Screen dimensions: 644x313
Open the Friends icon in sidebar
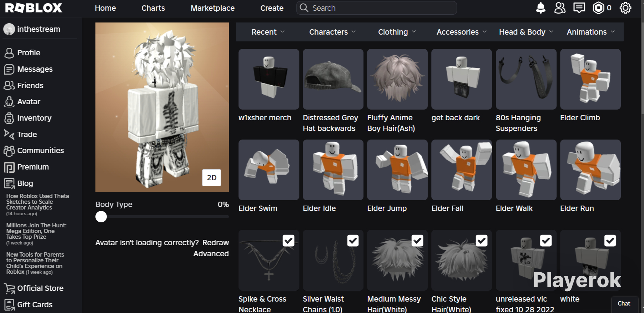click(x=9, y=86)
